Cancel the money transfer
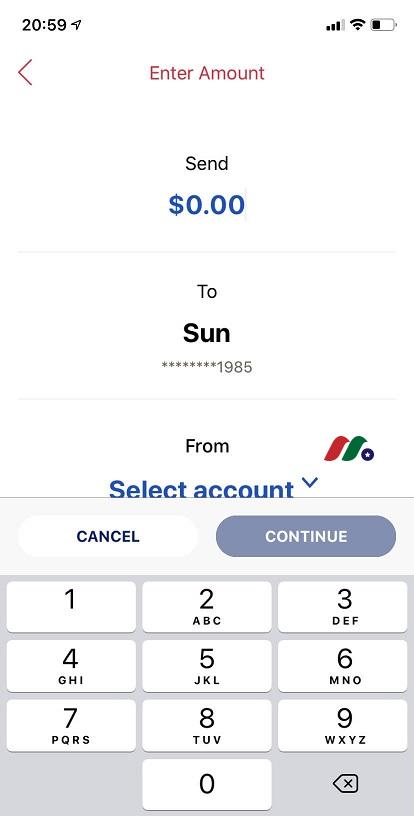 pos(108,537)
